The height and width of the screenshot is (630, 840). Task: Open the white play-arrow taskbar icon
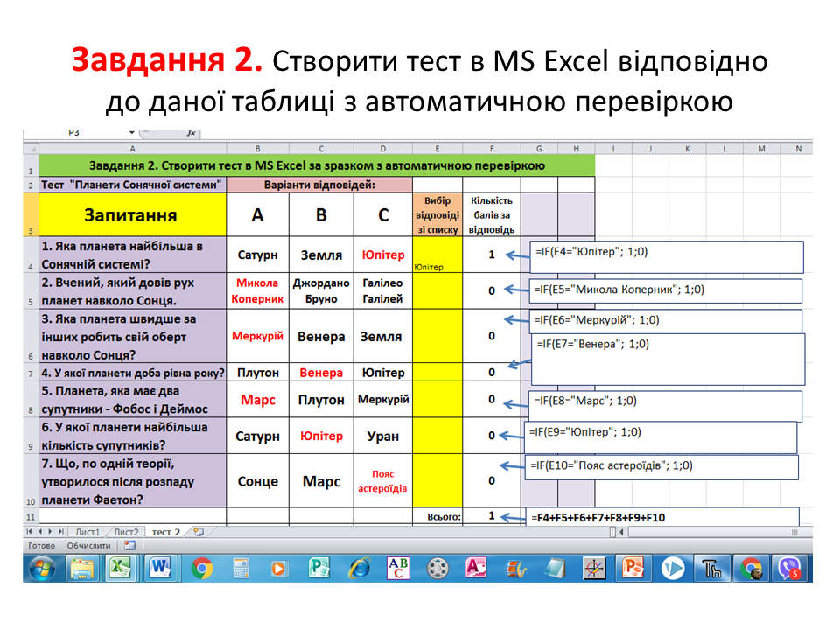tap(673, 569)
